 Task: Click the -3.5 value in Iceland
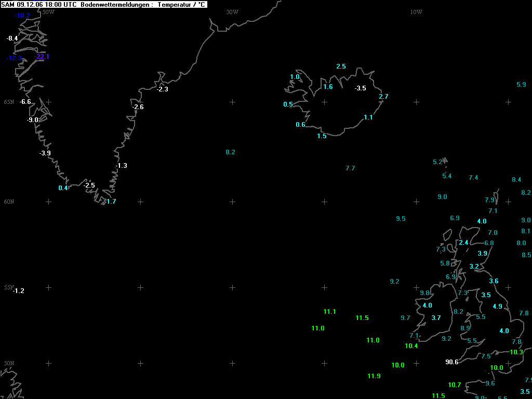361,88
